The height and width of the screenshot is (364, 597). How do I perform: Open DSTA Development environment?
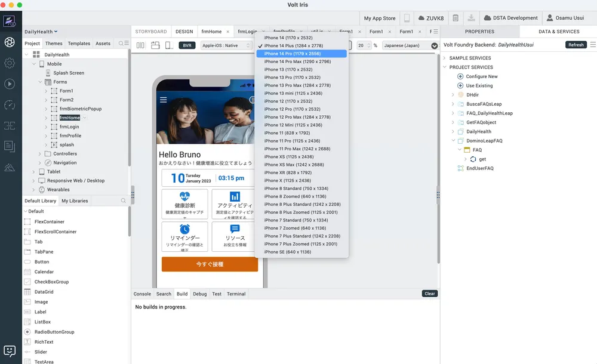coord(510,18)
